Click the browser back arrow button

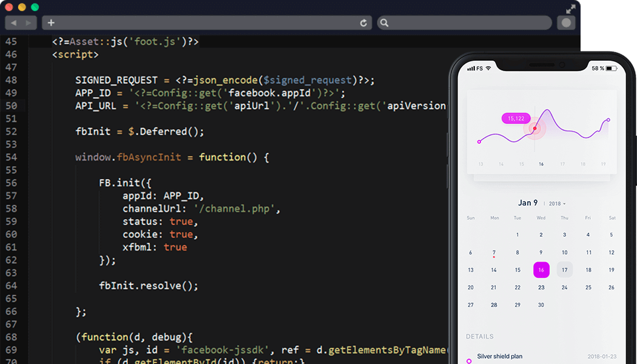tap(13, 23)
